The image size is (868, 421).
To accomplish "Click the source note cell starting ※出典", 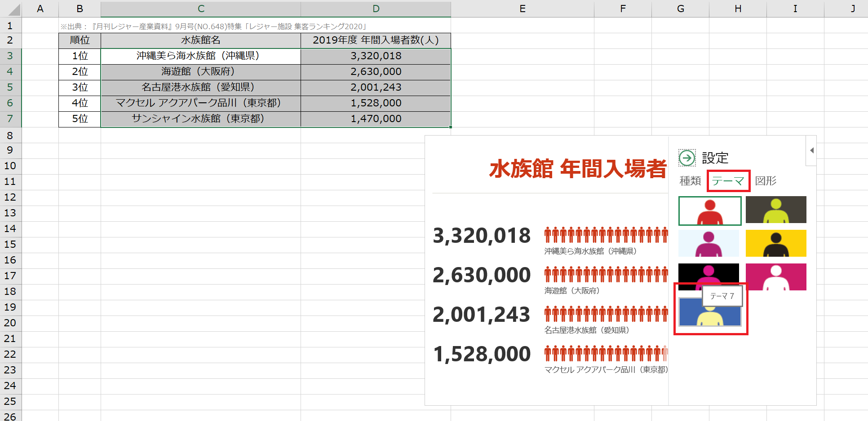I will (213, 26).
